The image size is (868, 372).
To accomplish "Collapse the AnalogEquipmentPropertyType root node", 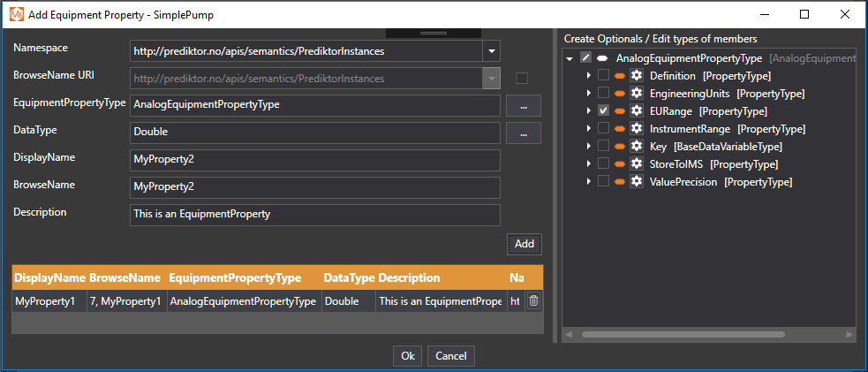I will click(570, 58).
